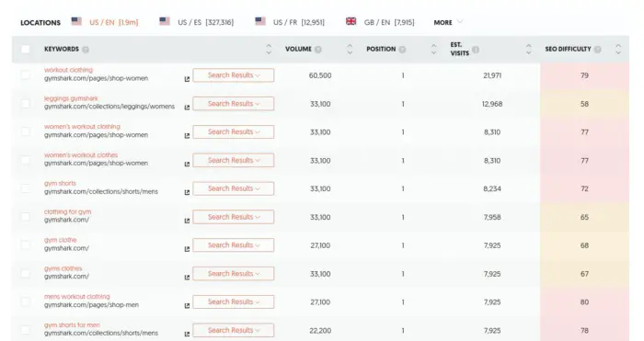Image resolution: width=644 pixels, height=341 pixels.
Task: Open the gym shorts for men keyword link
Action: click(x=72, y=324)
